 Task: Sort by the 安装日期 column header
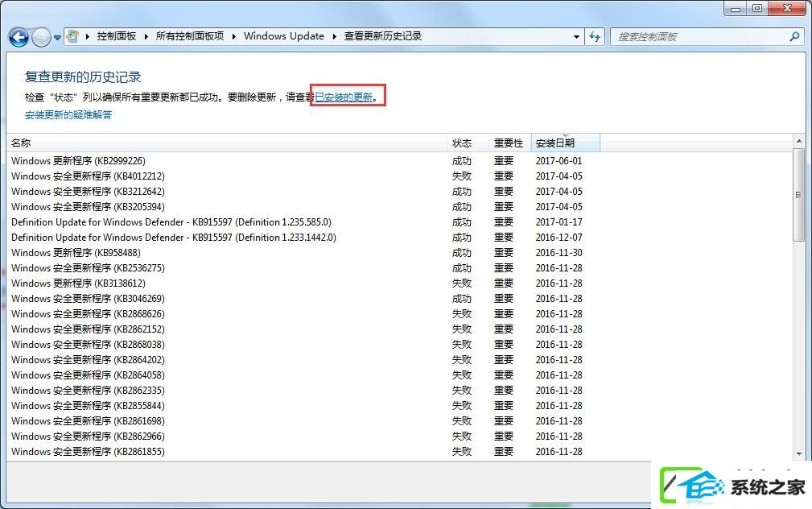point(566,143)
